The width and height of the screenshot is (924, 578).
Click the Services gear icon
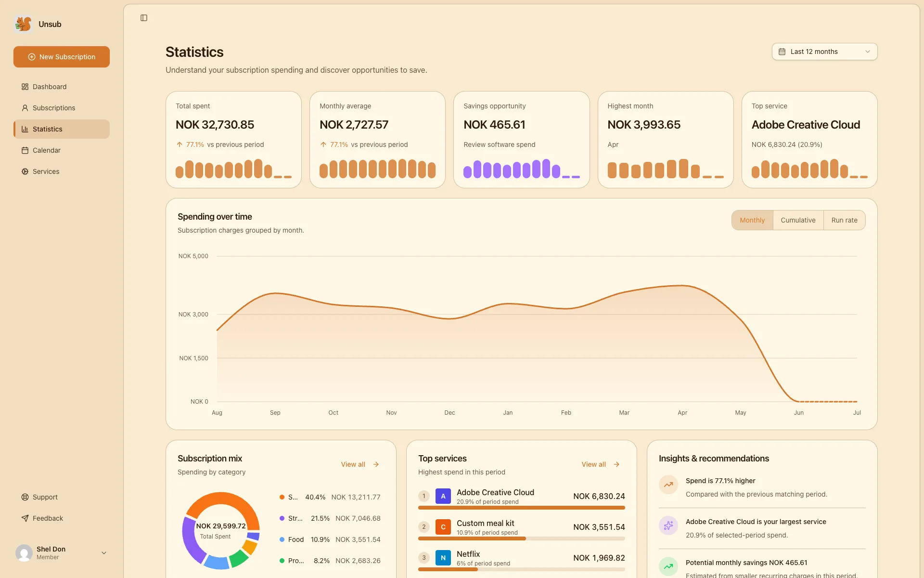[25, 171]
